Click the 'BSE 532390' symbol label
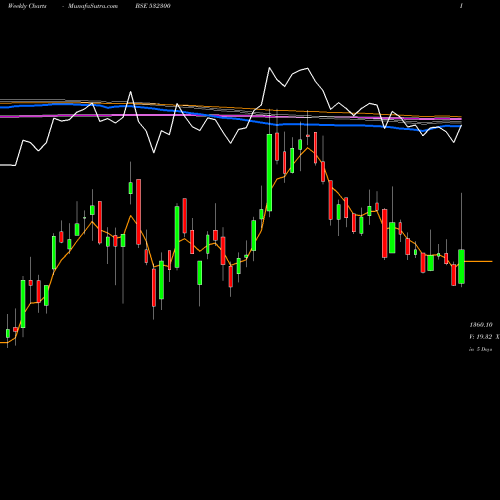 point(153,6)
